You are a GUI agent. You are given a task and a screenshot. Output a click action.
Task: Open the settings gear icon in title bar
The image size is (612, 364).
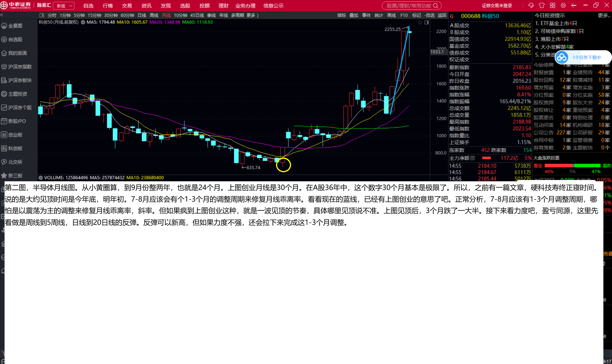click(563, 5)
